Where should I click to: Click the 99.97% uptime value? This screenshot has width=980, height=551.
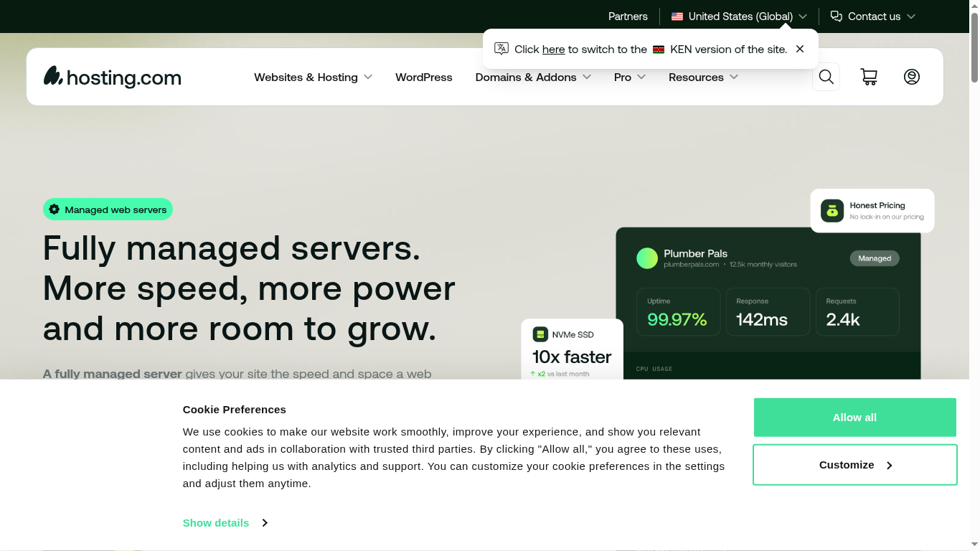tap(677, 319)
